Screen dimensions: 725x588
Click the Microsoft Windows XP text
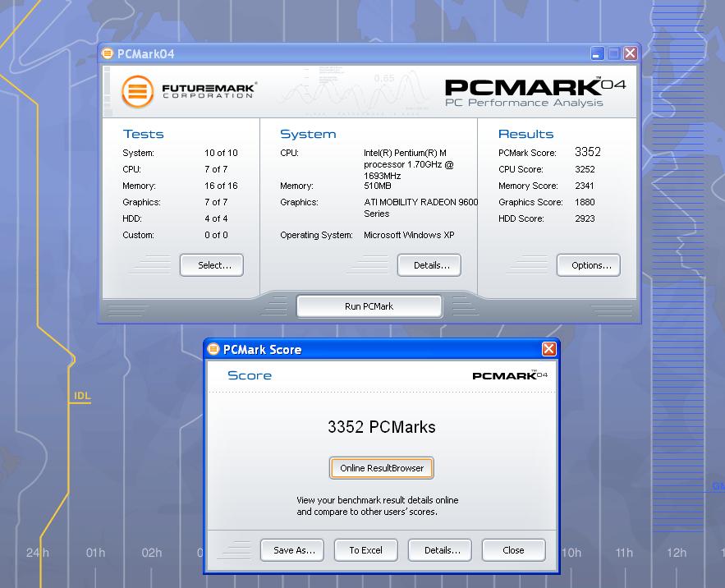click(x=409, y=235)
